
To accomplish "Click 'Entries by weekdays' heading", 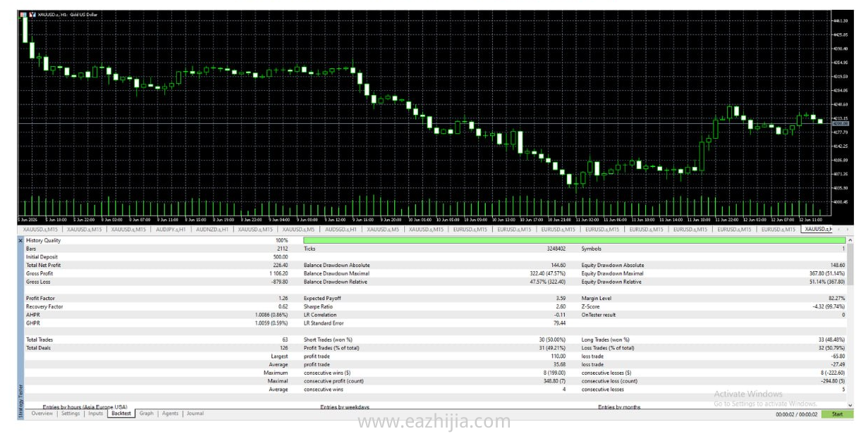I will (345, 407).
